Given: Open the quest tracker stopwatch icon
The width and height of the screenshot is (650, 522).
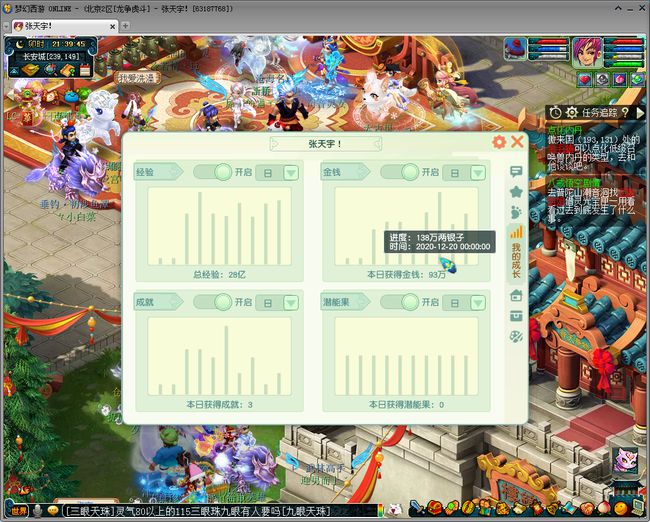Looking at the screenshot, I should click(x=555, y=112).
